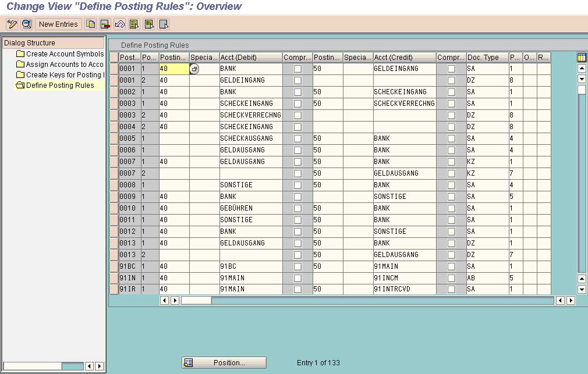This screenshot has height=374, width=588.
Task: Click rightmost scroll-right arrow below table
Action: (x=571, y=301)
